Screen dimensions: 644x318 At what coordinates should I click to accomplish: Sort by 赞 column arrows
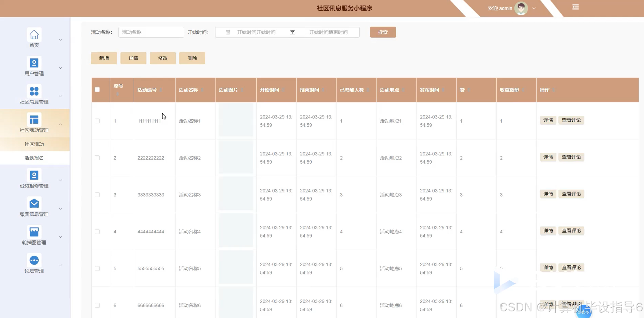tap(468, 90)
